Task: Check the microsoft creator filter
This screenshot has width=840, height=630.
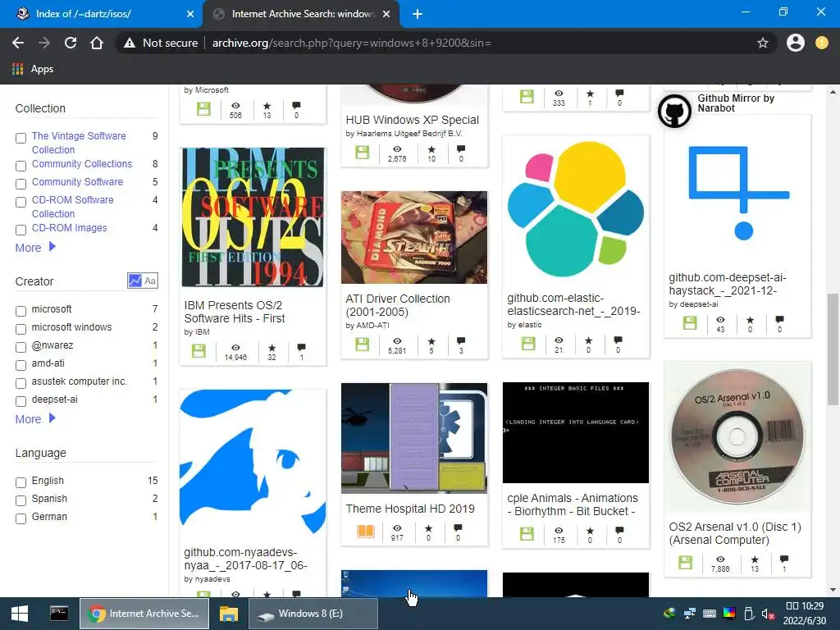Action: [x=21, y=311]
